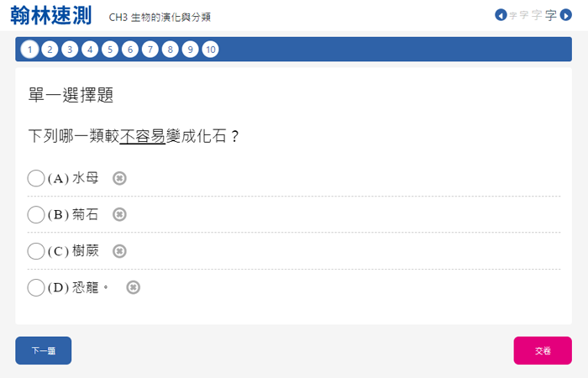Strike out option C 樹蕨 via X icon
This screenshot has height=378, width=588.
[x=119, y=251]
